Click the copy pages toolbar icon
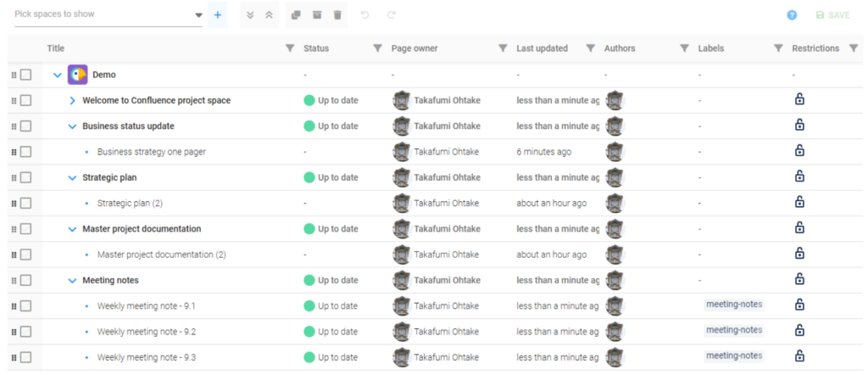 point(296,15)
